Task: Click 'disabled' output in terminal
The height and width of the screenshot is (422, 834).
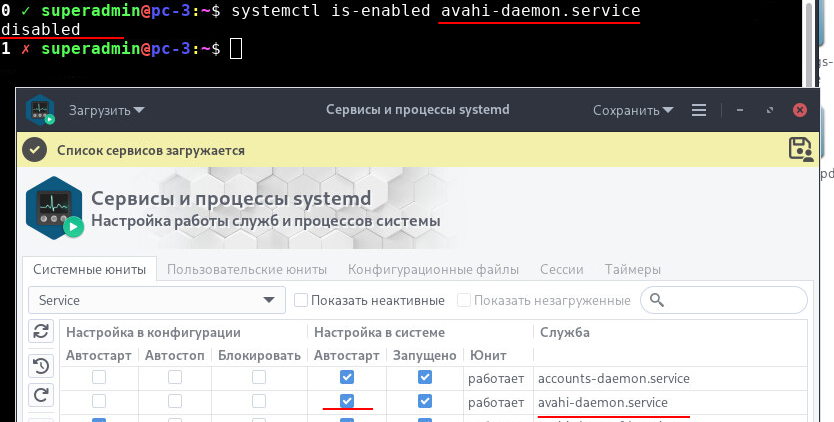Action: point(40,29)
